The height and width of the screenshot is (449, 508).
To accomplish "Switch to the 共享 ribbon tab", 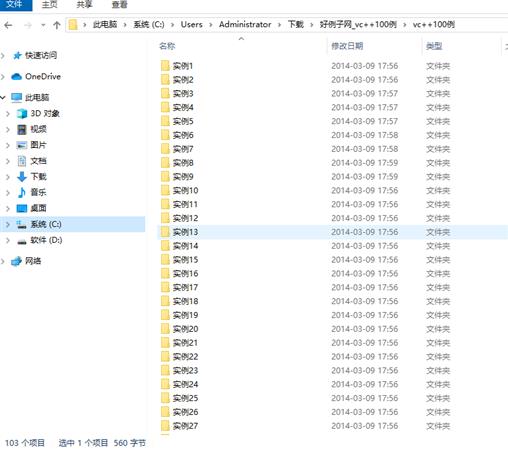I will [x=84, y=5].
